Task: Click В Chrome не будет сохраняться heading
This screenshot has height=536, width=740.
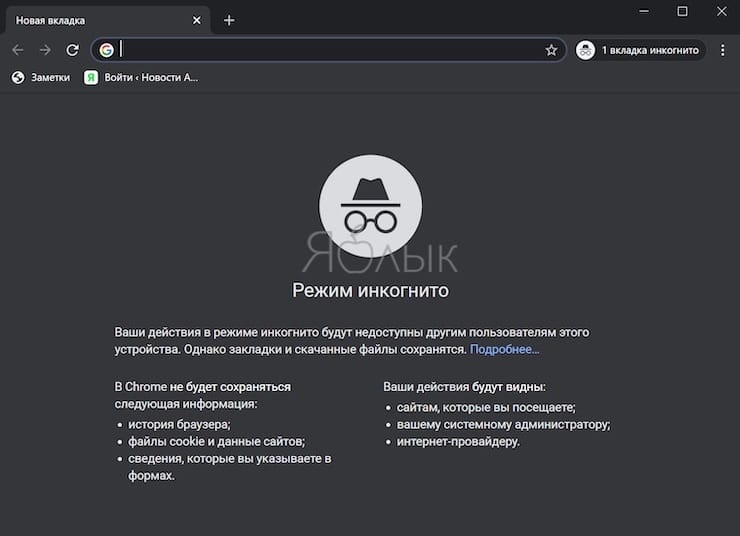Action: pos(203,387)
